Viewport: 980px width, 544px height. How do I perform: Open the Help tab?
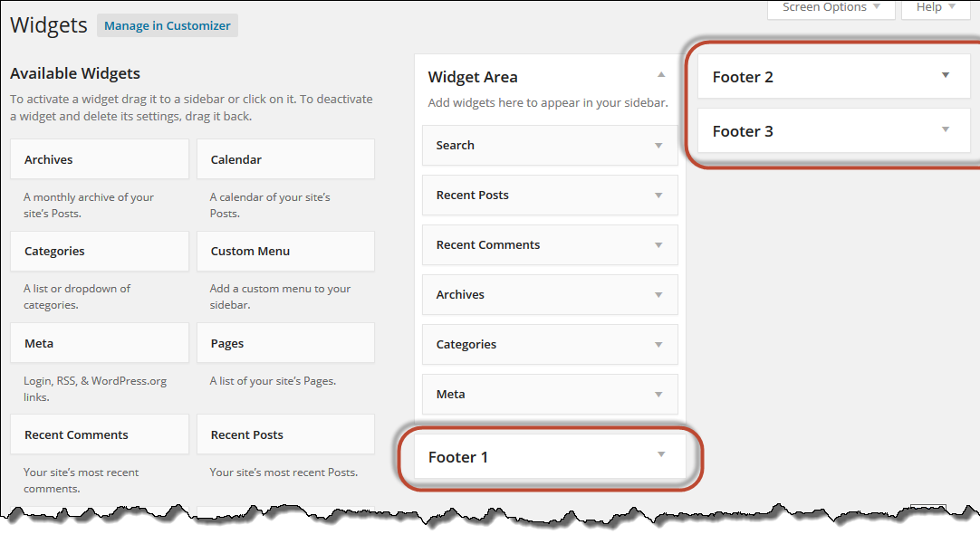(x=936, y=8)
